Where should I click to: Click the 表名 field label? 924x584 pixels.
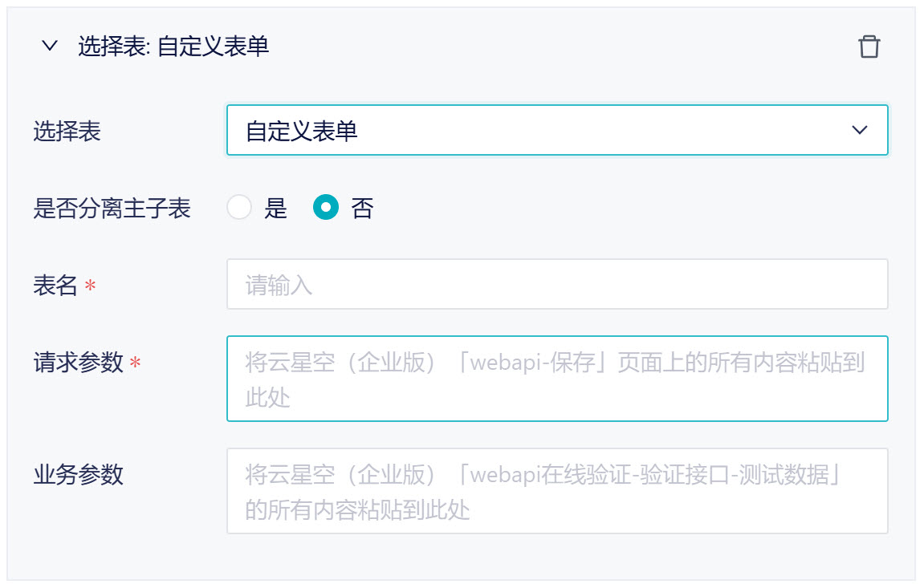55,285
